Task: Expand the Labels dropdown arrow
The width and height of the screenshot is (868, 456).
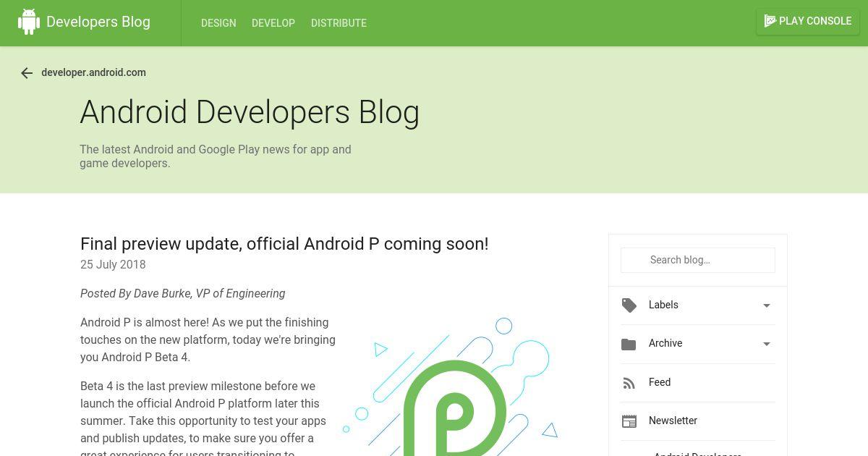Action: (767, 305)
